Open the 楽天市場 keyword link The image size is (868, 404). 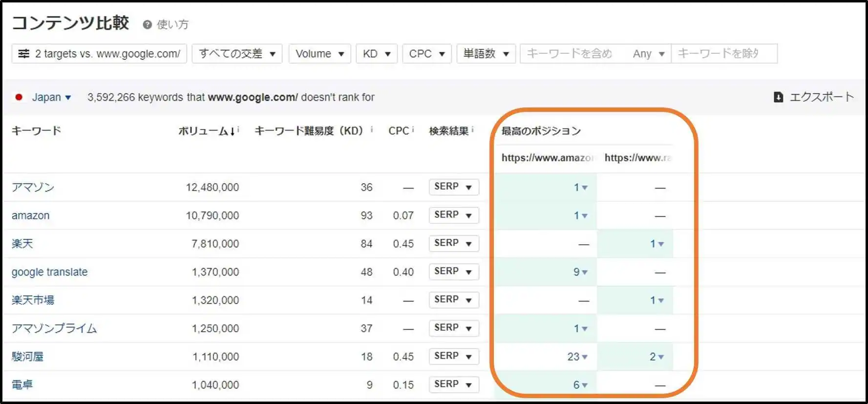click(x=33, y=300)
